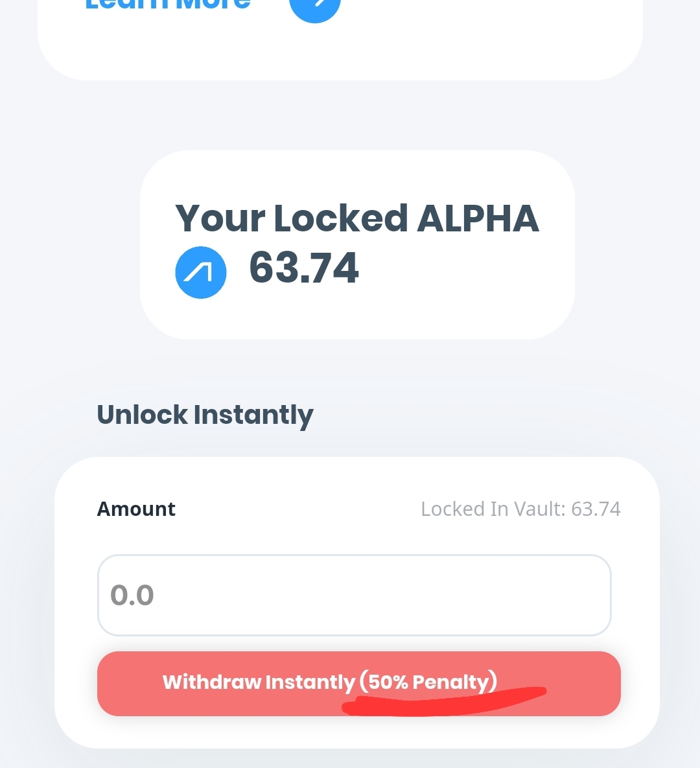The width and height of the screenshot is (700, 768).
Task: Click the underlined 50% Penalty text
Action: coord(431,682)
